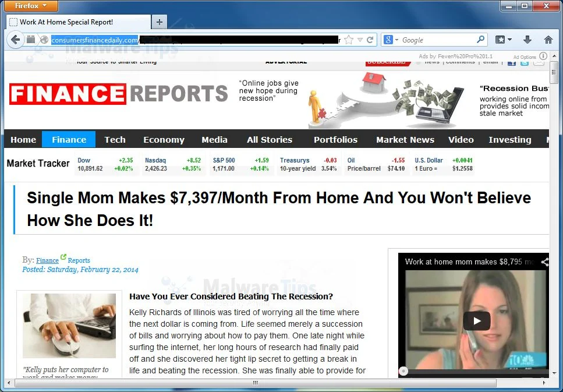Viewport: 563px width, 392px height.
Task: Click the red SUBSCRIBE button
Action: [x=388, y=62]
